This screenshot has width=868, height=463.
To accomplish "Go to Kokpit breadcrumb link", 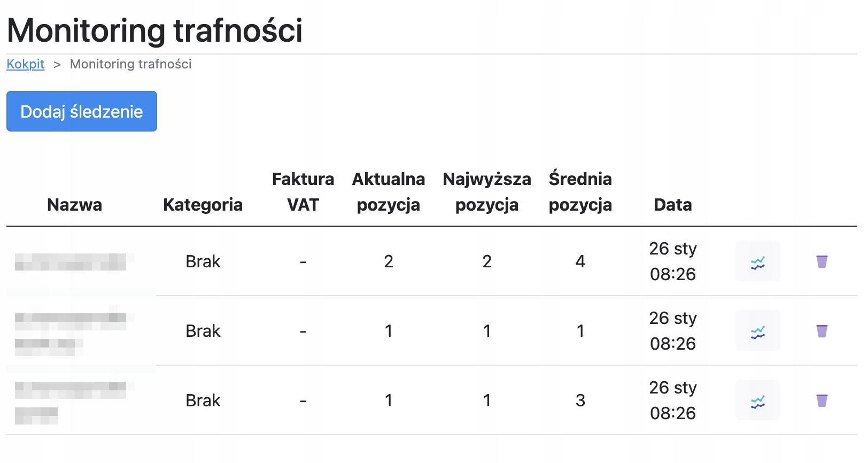I will tap(25, 64).
